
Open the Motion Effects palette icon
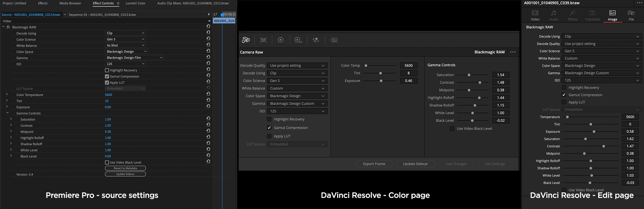tap(334, 40)
